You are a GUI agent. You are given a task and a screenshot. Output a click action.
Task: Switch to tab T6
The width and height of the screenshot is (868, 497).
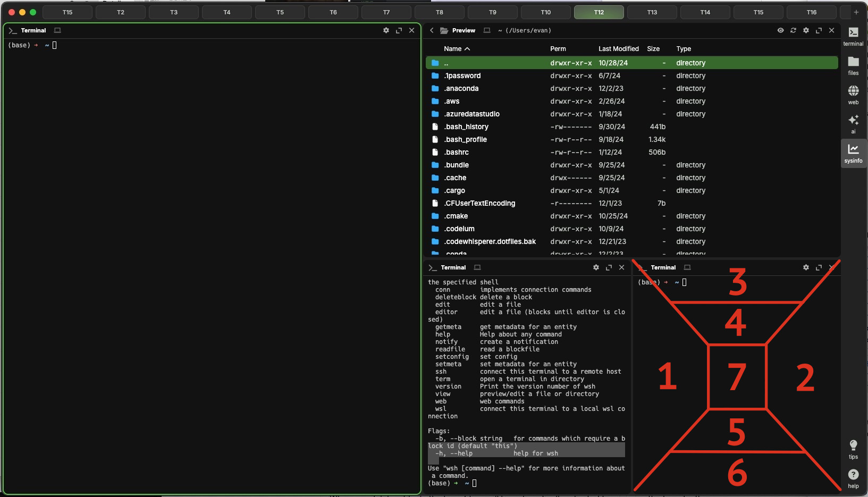[x=333, y=12]
